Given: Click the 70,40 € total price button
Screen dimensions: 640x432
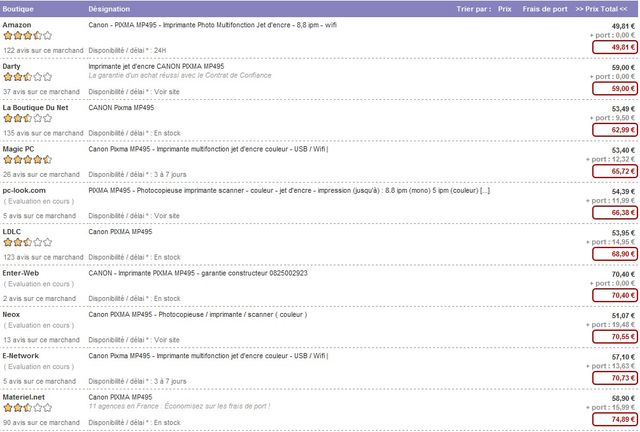Looking at the screenshot, I should [615, 295].
